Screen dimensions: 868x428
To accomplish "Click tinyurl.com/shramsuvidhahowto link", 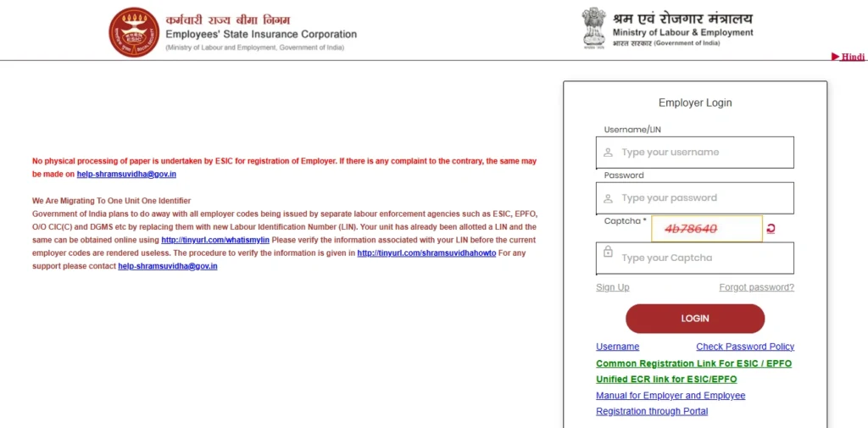I will tap(427, 253).
